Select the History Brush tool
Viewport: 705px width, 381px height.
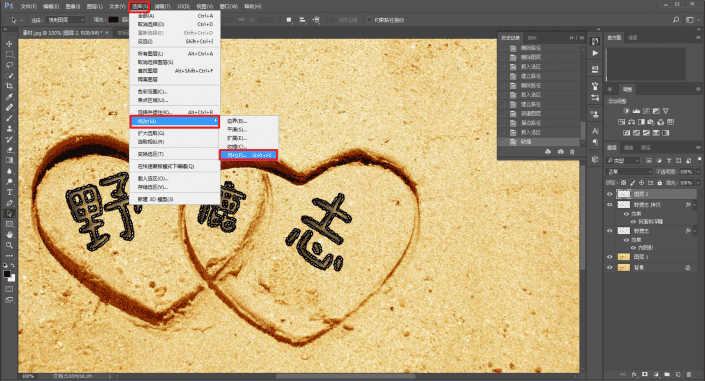9,139
